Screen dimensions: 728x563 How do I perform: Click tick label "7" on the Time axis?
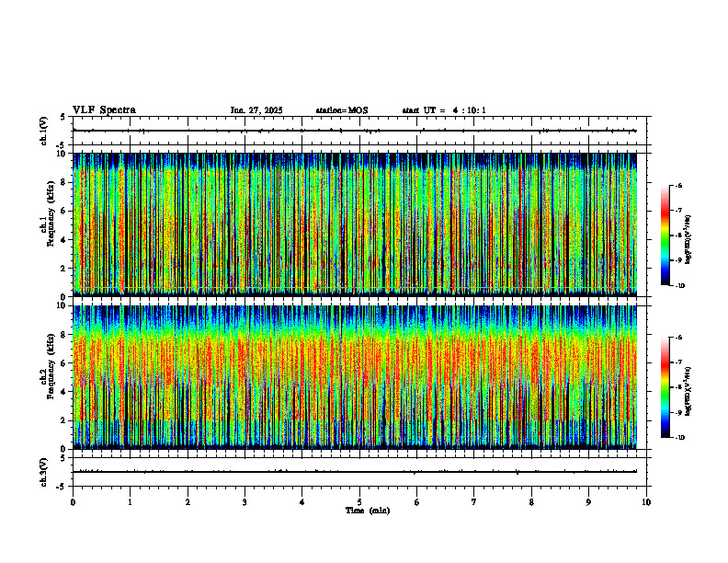[x=474, y=502]
